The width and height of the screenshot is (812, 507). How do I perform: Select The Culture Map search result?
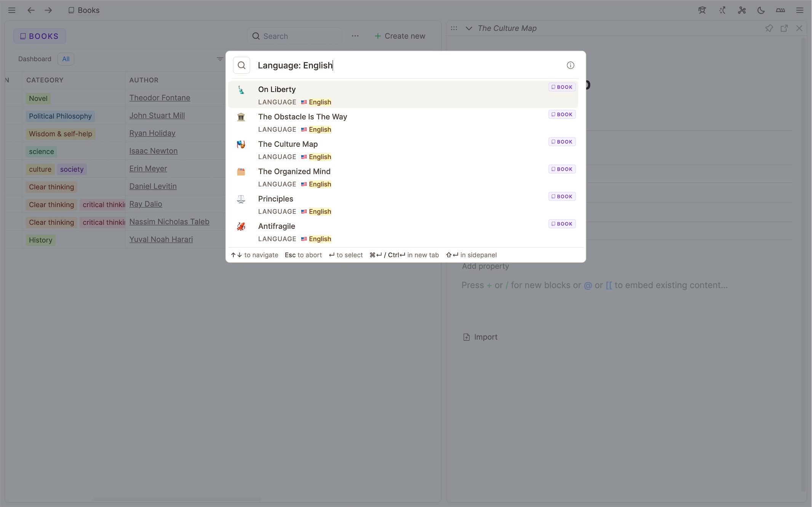[403, 149]
